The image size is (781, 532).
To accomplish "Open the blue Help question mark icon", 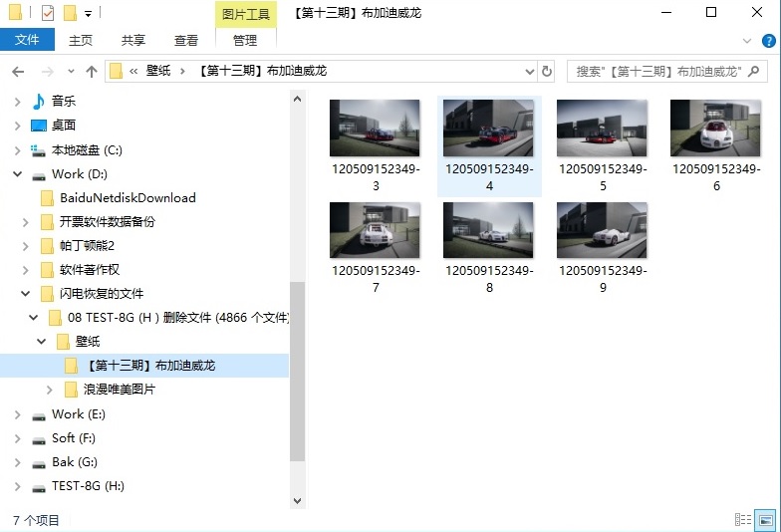I will 769,41.
